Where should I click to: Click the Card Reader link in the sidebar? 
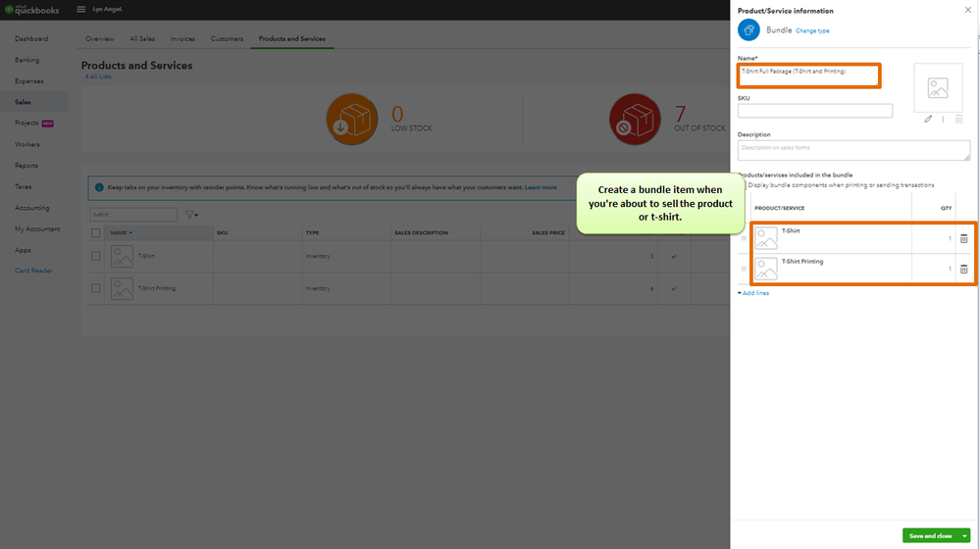coord(33,271)
